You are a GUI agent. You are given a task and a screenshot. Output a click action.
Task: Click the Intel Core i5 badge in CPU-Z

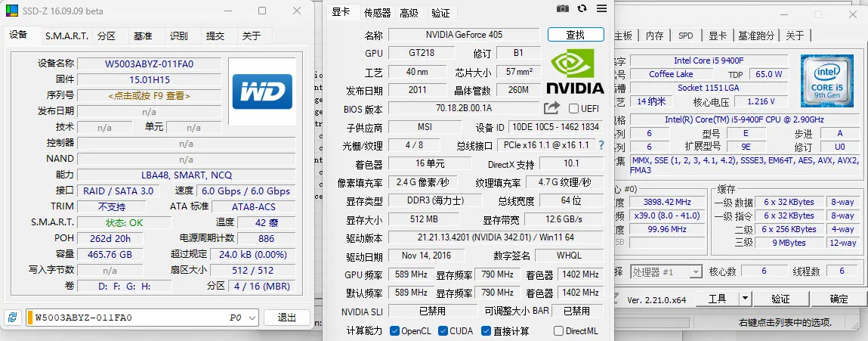point(826,81)
